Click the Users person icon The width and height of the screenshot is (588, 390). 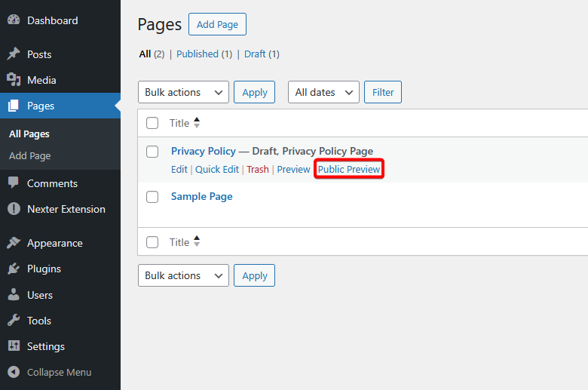tap(14, 295)
